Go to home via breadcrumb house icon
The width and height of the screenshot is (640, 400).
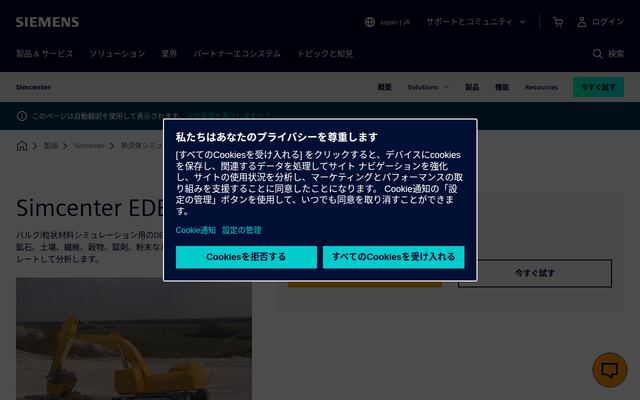click(x=22, y=146)
